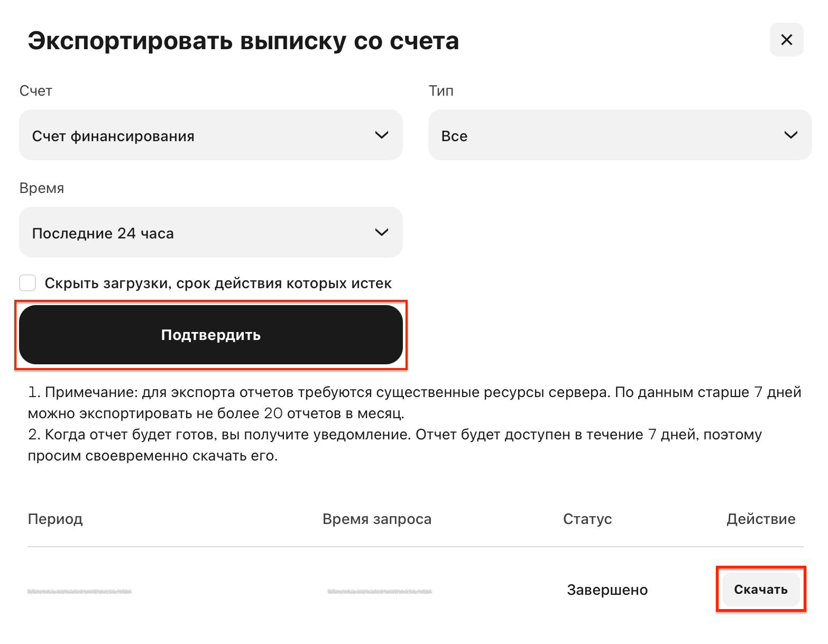Click the Время запроса column header
The height and width of the screenshot is (644, 828).
click(x=377, y=519)
